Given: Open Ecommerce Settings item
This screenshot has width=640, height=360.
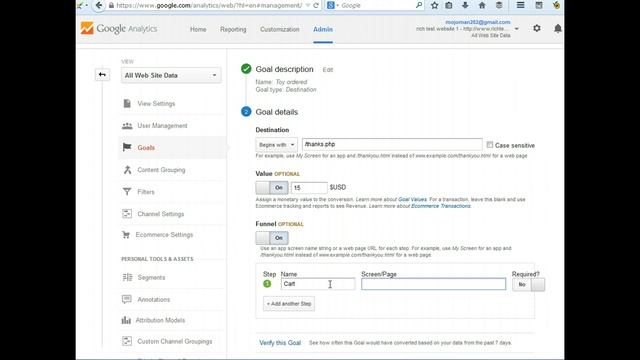Looking at the screenshot, I should tap(164, 235).
